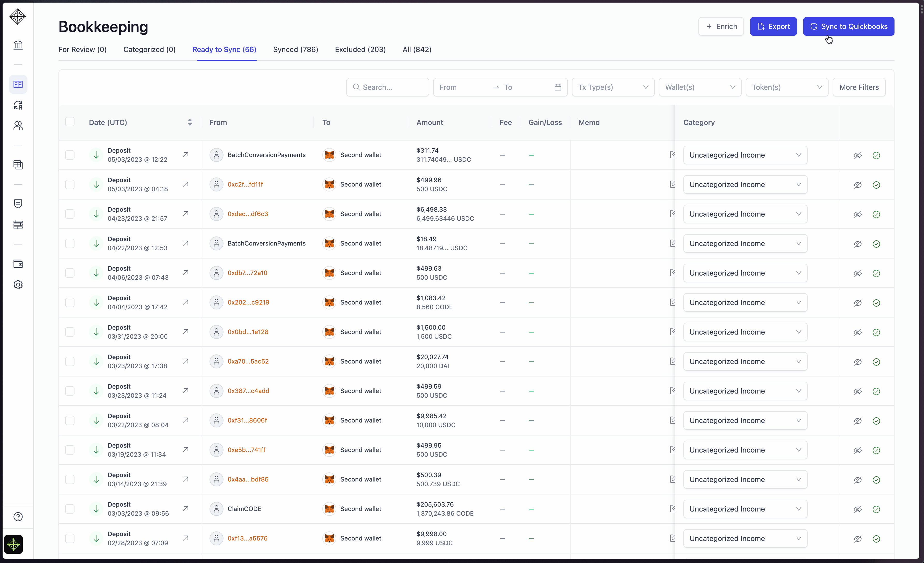The height and width of the screenshot is (563, 924).
Task: Open the Token(s) filter dropdown
Action: tap(787, 87)
